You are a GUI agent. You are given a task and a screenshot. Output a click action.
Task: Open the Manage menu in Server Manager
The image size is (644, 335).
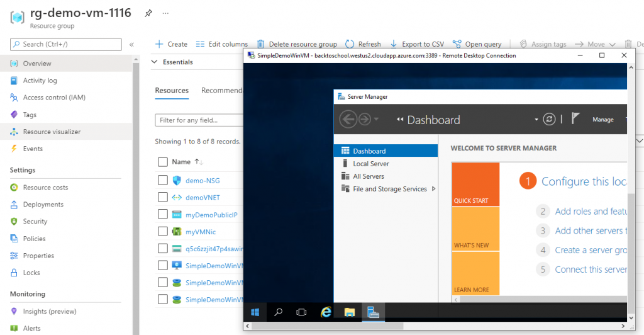tap(602, 120)
